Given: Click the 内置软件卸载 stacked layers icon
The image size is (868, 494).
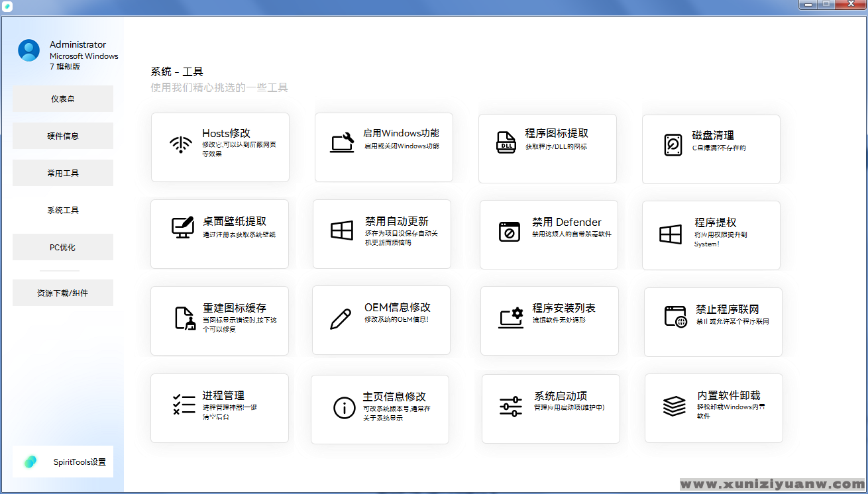Looking at the screenshot, I should (x=674, y=406).
